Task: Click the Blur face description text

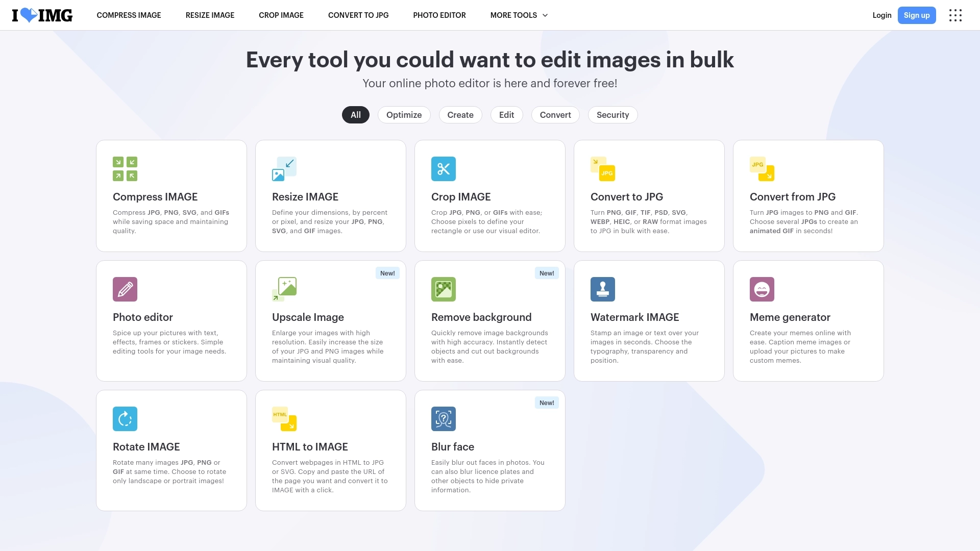Action: pos(488,477)
